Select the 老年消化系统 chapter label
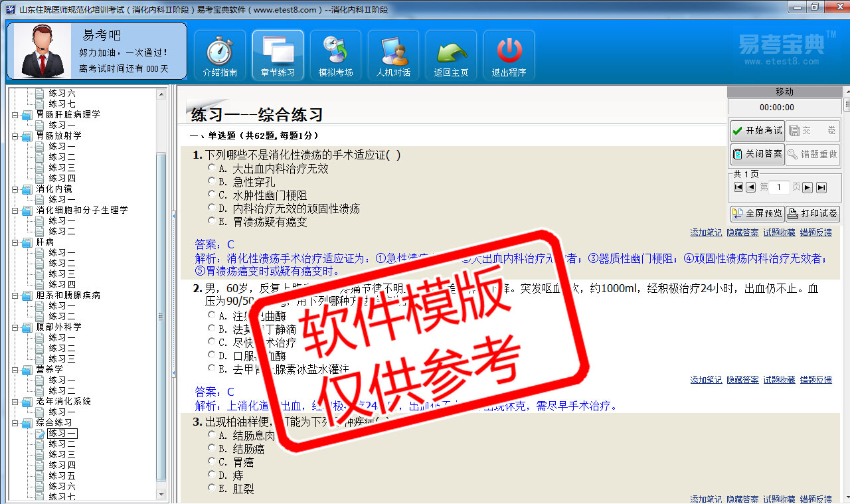Viewport: 850px width, 504px height. point(63,401)
